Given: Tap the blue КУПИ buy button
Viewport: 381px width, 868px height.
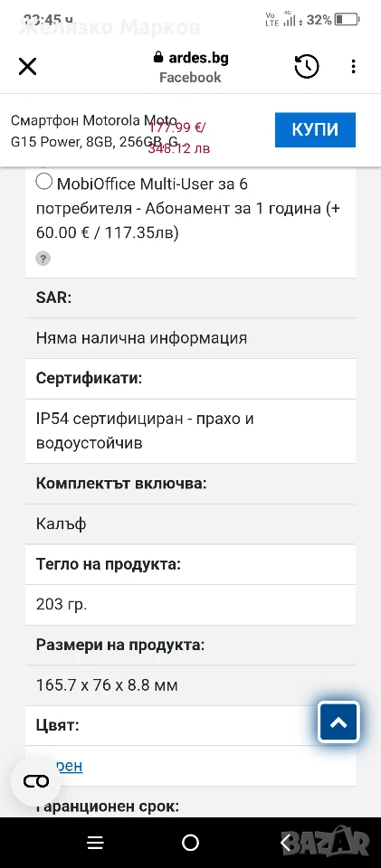Looking at the screenshot, I should pos(315,129).
